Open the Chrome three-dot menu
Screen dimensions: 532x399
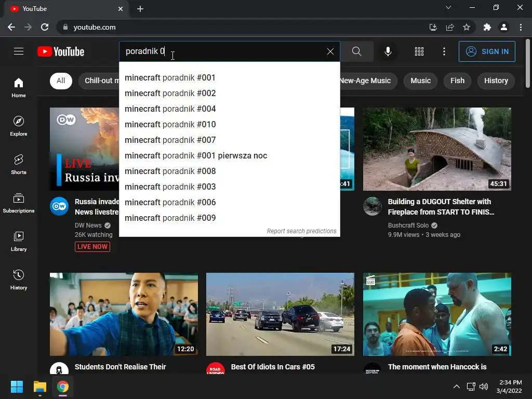(x=521, y=27)
